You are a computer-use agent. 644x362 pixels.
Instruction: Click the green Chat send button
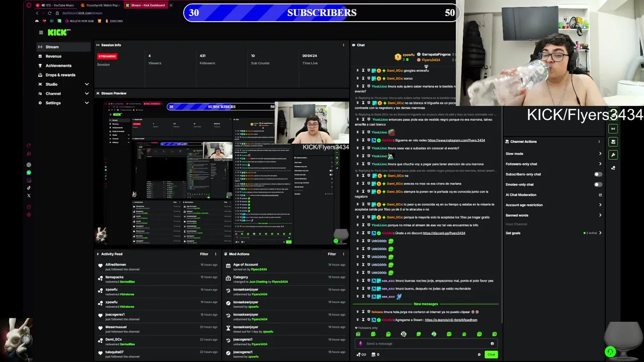point(491,354)
